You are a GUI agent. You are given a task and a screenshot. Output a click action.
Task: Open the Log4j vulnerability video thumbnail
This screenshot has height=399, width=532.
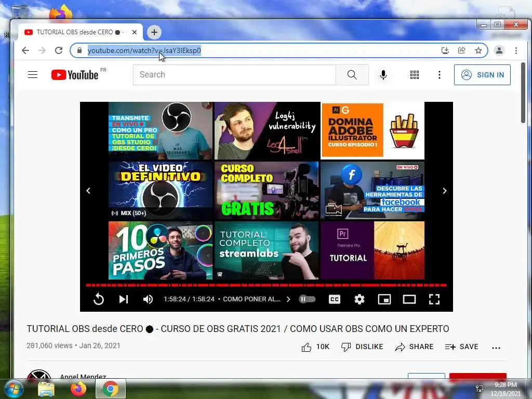tap(267, 130)
